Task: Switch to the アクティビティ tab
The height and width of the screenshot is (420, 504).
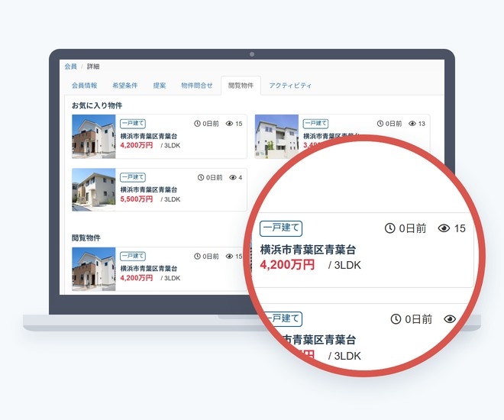Action: tap(290, 86)
